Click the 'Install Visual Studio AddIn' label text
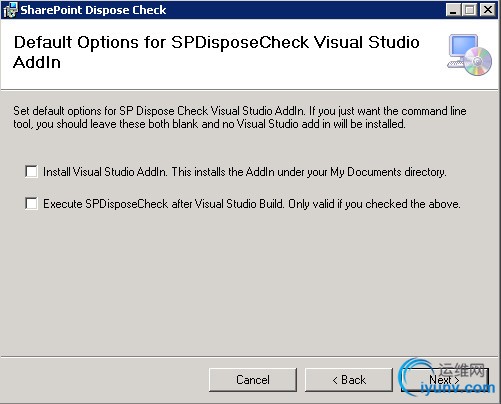This screenshot has height=404, width=501. [105, 172]
